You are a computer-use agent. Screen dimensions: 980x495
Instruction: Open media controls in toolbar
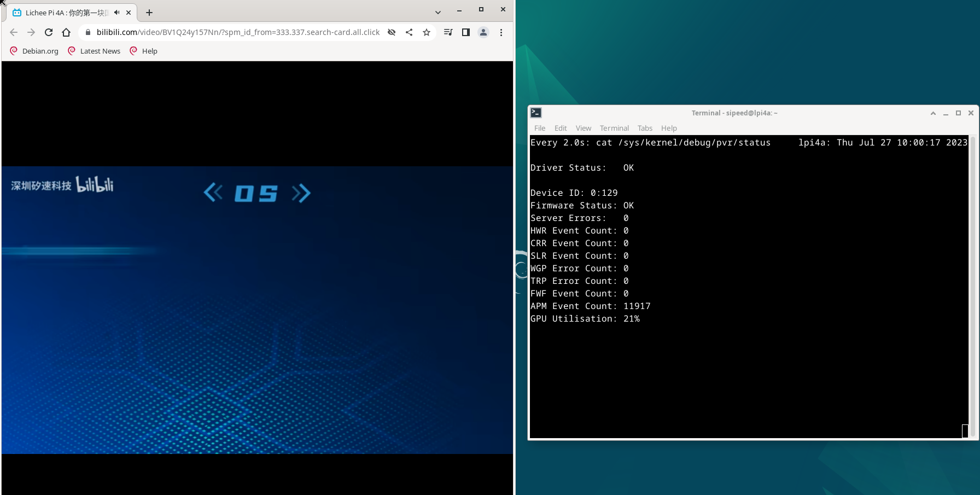tap(448, 32)
